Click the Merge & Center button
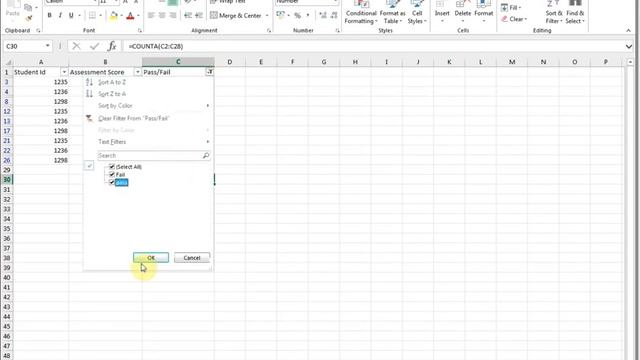 coord(236,16)
